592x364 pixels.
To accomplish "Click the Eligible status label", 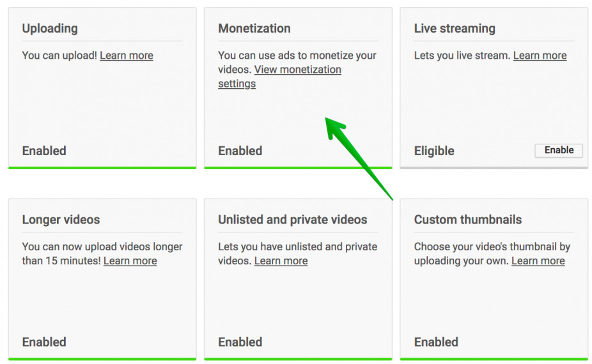I will click(433, 151).
